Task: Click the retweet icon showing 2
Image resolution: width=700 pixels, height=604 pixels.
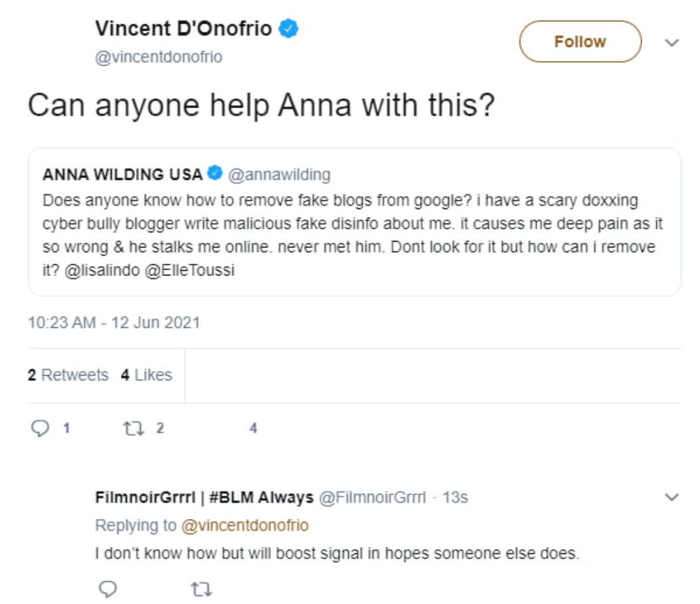Action: coord(133,429)
